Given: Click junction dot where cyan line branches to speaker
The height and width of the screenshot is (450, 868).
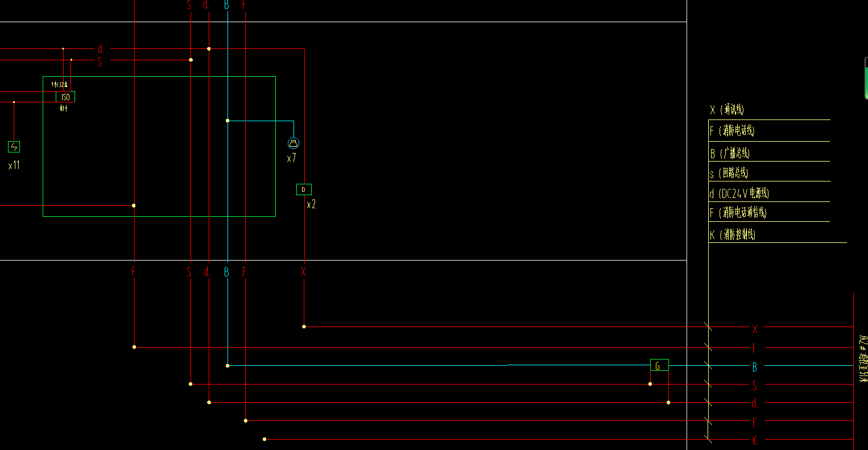Looking at the screenshot, I should coord(228,121).
